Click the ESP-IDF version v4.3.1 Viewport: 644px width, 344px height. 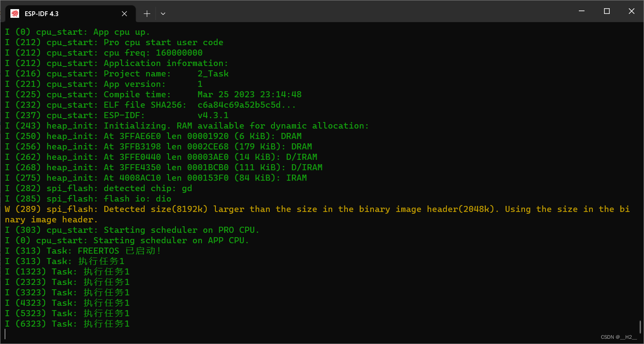[x=213, y=116]
